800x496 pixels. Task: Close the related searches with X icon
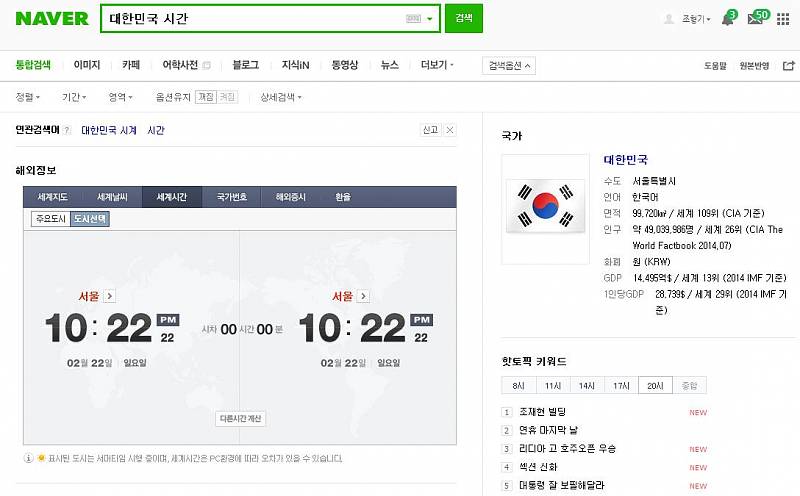coord(450,130)
